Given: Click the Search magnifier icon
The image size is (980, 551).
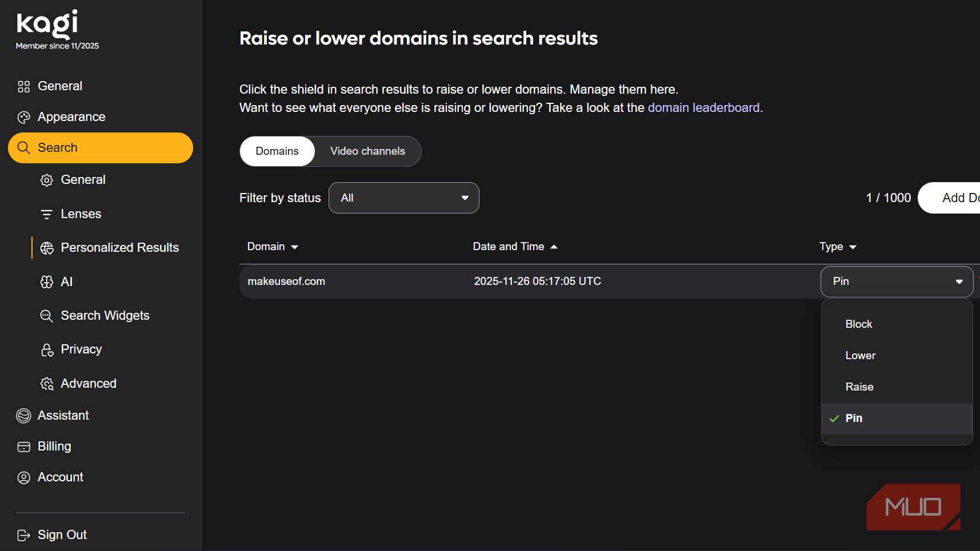Looking at the screenshot, I should click(x=24, y=148).
